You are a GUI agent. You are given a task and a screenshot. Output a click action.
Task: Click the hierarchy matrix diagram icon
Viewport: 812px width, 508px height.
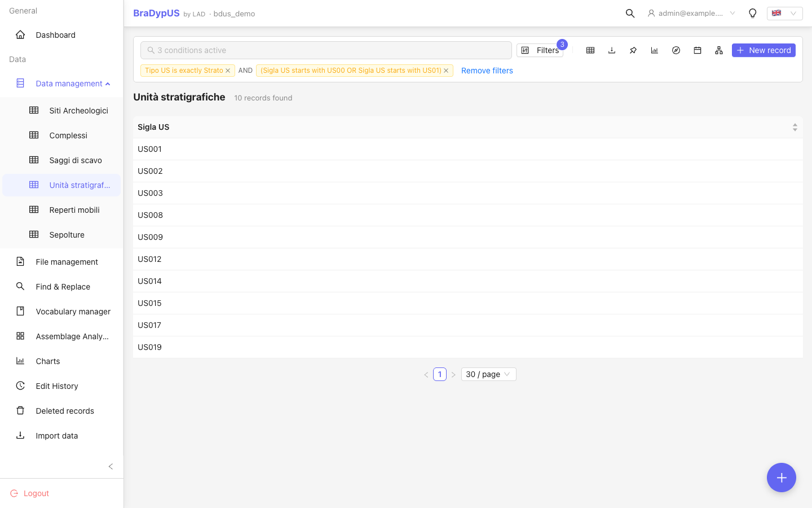pos(719,50)
